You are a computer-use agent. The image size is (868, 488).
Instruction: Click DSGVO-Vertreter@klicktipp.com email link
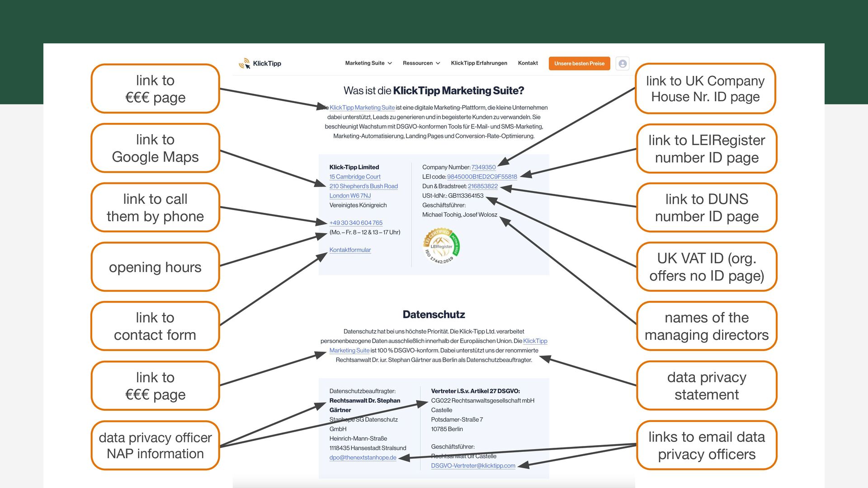point(473,466)
